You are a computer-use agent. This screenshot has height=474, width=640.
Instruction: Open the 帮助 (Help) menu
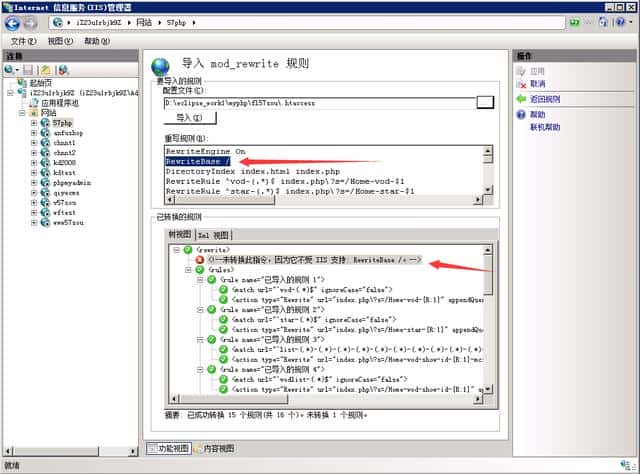[97, 41]
